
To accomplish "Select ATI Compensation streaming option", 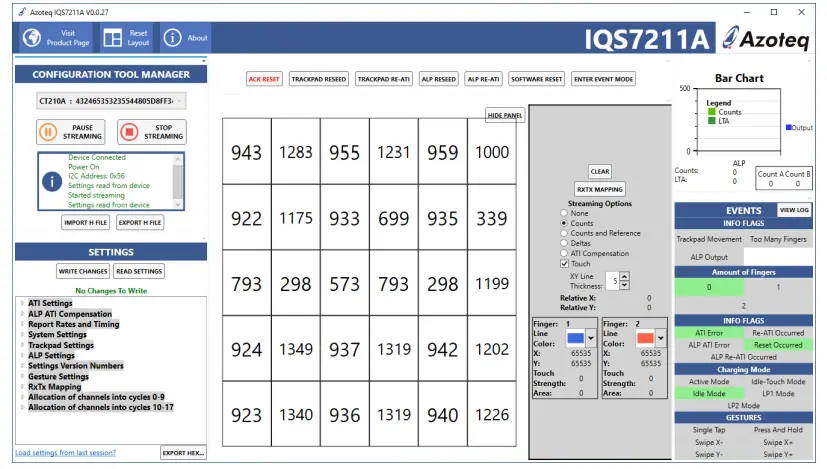I will [564, 253].
